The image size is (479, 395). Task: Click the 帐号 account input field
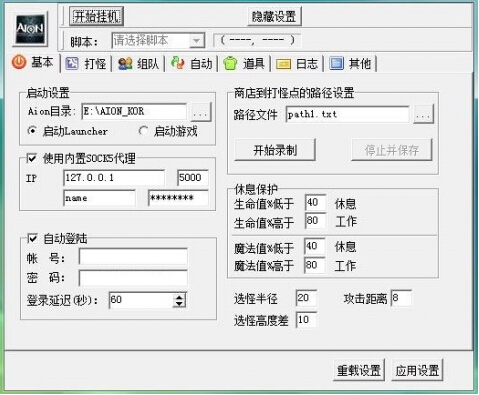(133, 257)
